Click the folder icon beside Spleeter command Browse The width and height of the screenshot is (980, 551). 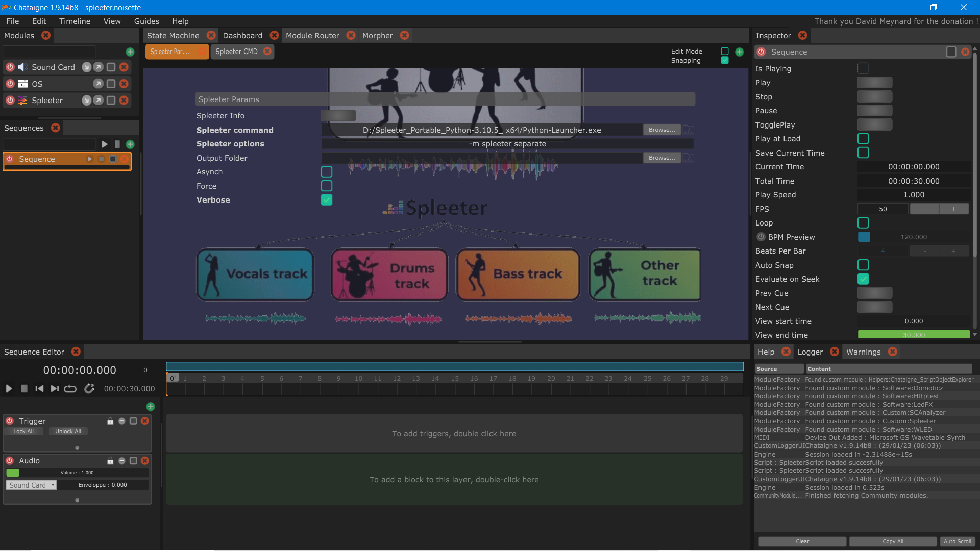pos(689,130)
